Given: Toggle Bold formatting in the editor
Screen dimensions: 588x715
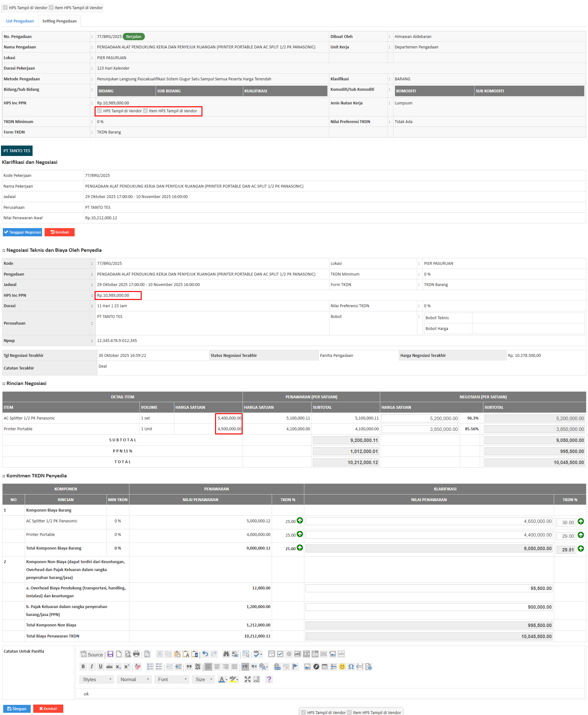Looking at the screenshot, I should (x=83, y=667).
